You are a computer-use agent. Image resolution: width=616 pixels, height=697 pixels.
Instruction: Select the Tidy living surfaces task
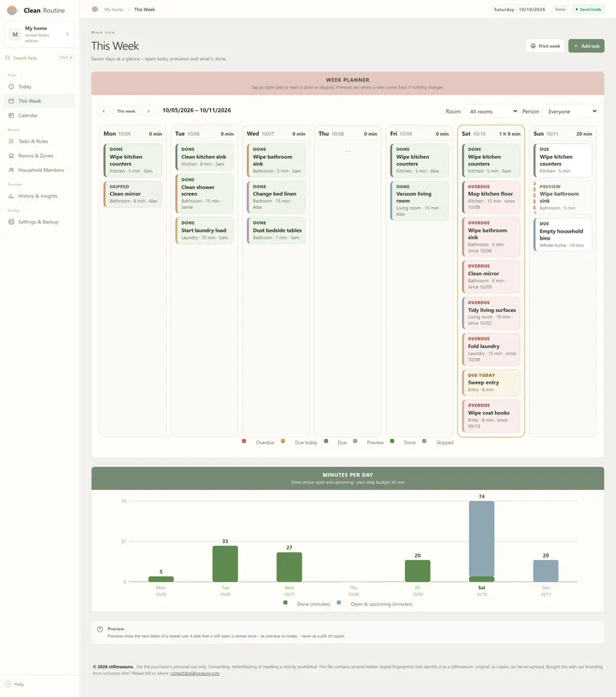coord(491,313)
